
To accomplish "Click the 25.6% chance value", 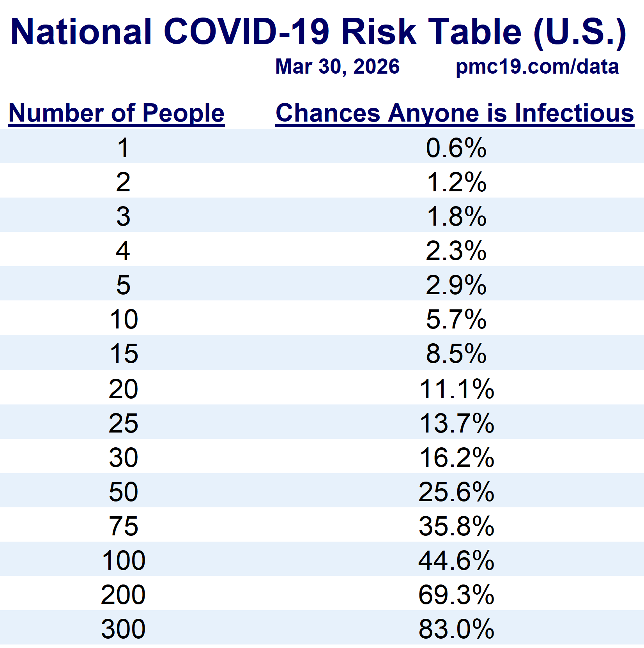I will (456, 492).
